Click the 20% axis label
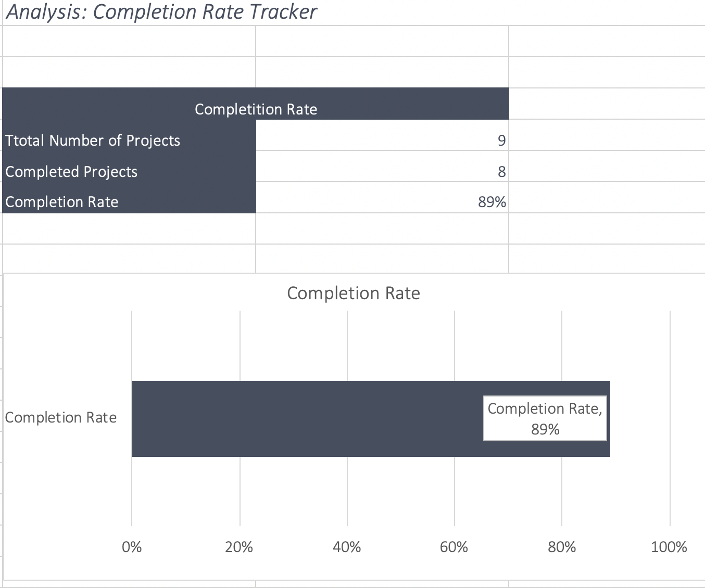The width and height of the screenshot is (705, 588). tap(240, 547)
